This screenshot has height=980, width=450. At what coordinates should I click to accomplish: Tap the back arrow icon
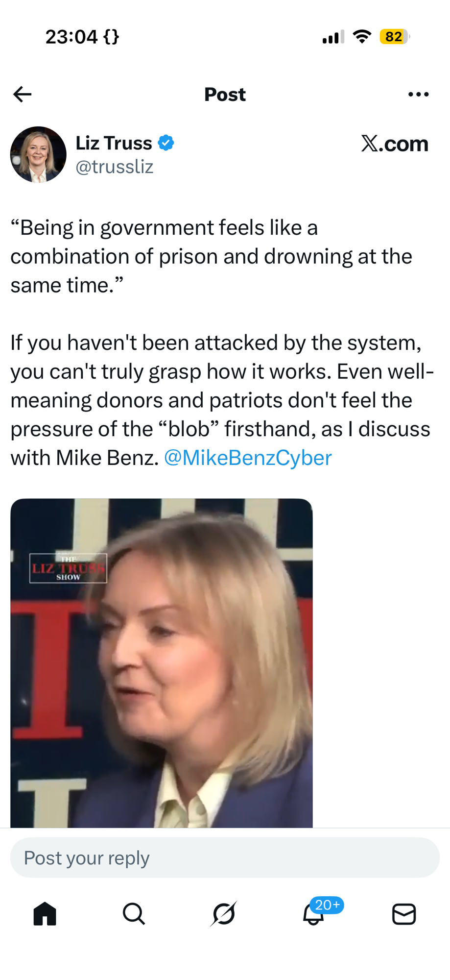[23, 94]
